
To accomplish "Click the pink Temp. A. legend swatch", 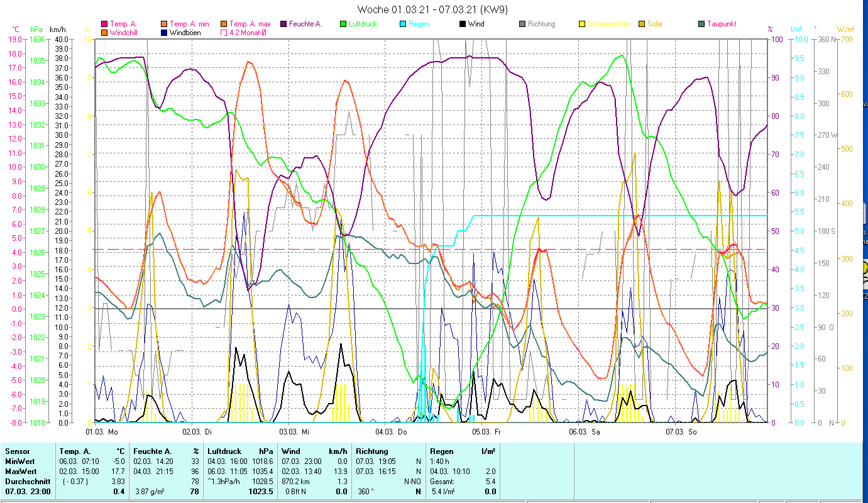I will point(104,24).
